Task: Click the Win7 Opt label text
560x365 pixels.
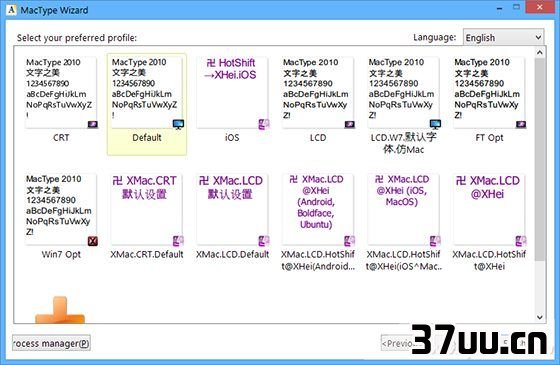Action: [61, 255]
